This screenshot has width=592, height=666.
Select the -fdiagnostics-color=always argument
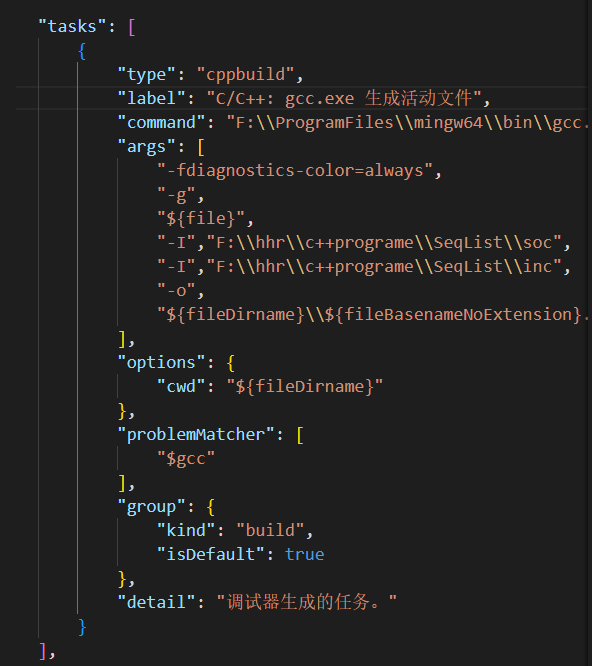(x=295, y=171)
